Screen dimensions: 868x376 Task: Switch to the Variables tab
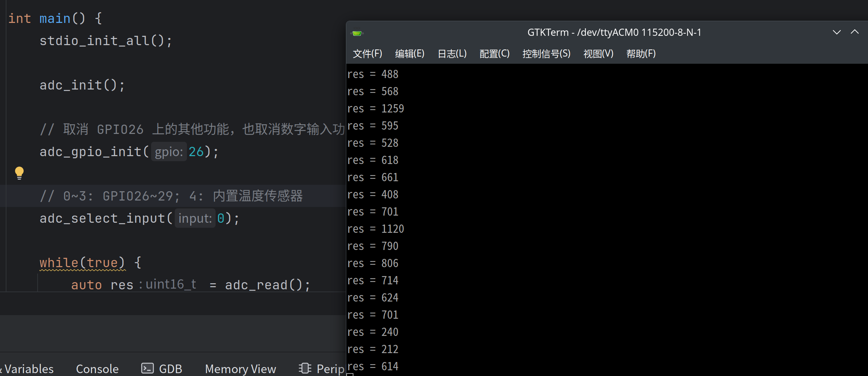pos(29,368)
